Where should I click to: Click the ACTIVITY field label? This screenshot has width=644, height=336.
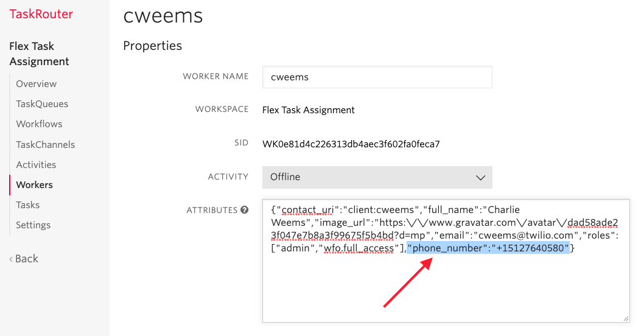pos(228,177)
